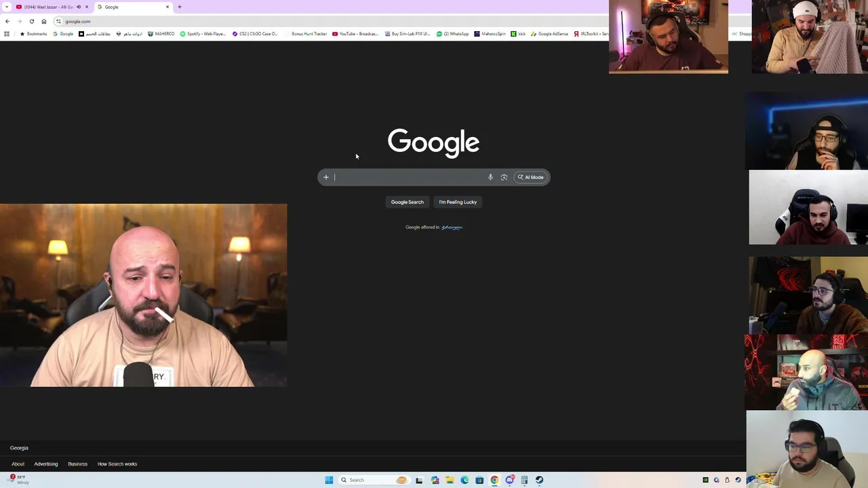Open the Business footer link
868x488 pixels.
77,464
